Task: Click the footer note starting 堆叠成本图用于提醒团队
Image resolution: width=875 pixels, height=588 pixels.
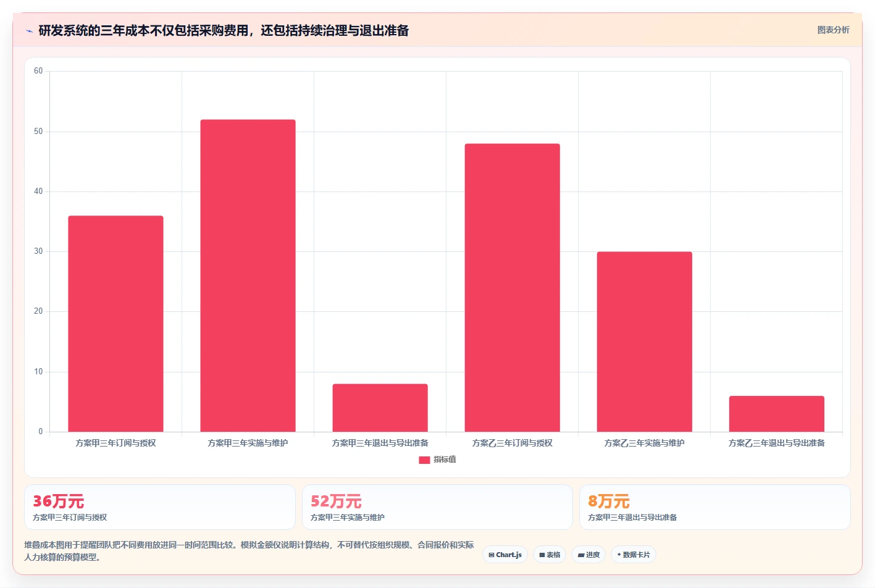Action: pos(249,551)
